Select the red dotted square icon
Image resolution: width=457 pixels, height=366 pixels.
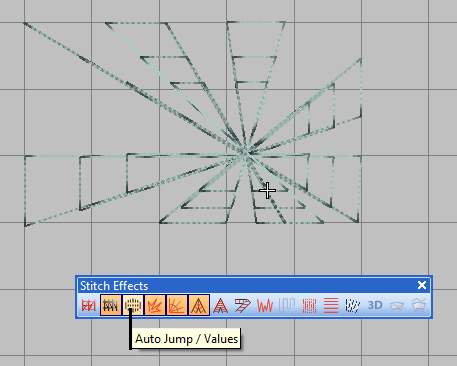pyautogui.click(x=309, y=305)
